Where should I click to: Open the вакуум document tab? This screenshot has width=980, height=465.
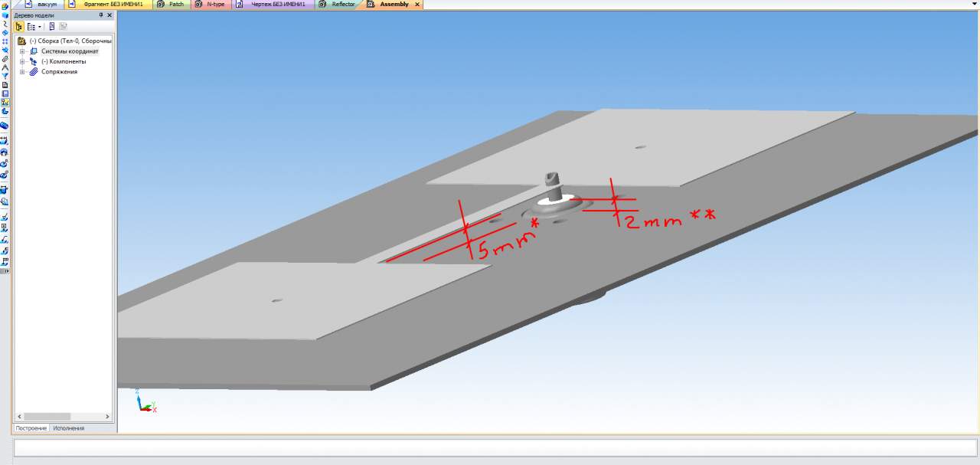(41, 4)
